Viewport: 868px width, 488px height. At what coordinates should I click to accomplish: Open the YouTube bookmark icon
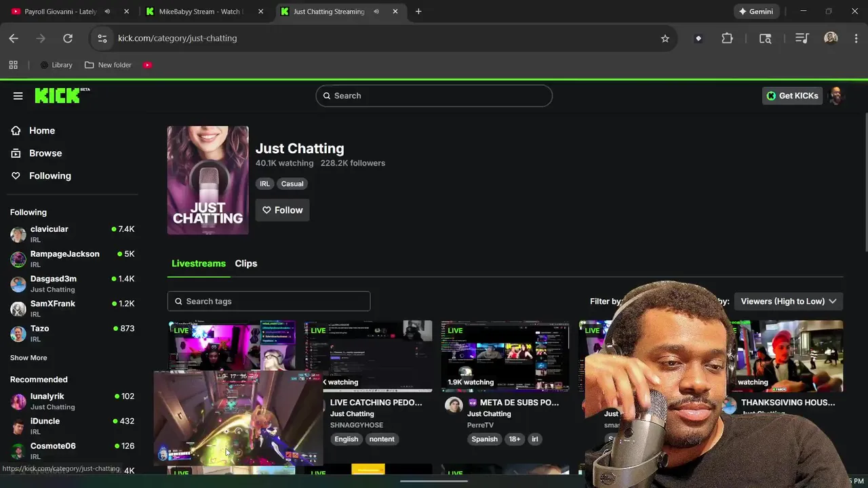[148, 65]
